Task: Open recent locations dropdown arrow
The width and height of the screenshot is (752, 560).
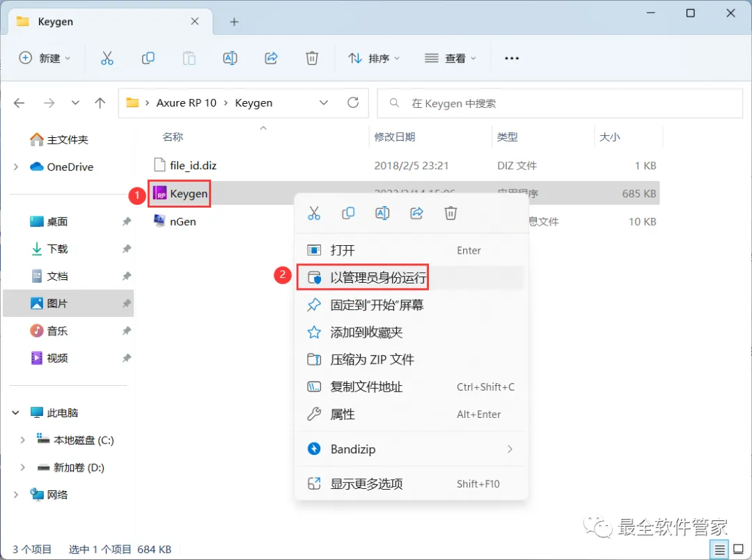Action: [x=75, y=102]
